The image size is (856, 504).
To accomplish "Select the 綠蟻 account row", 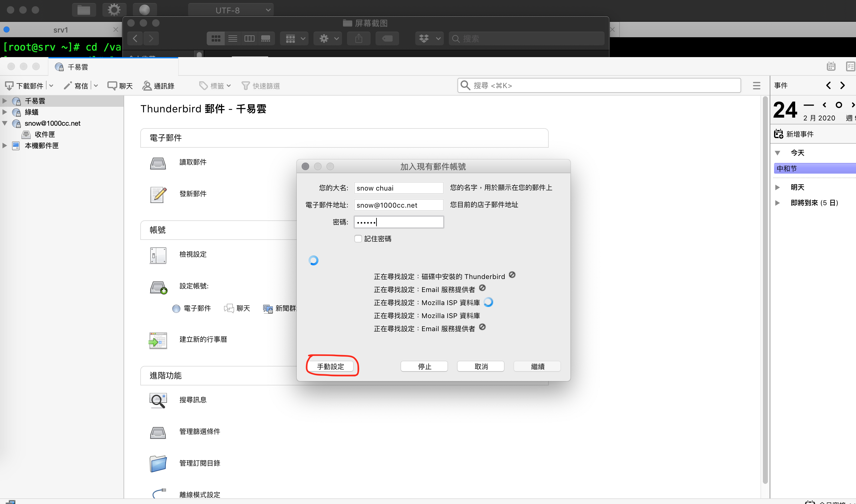I will pos(61,112).
